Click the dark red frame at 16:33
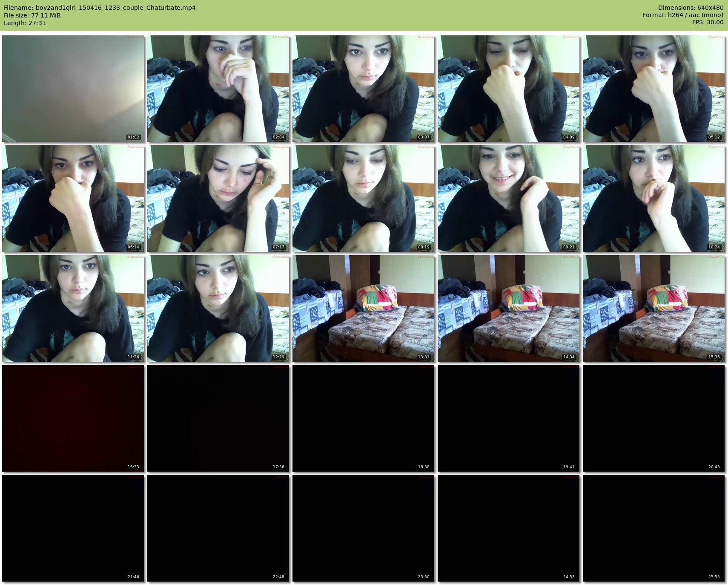The image size is (728, 585). click(x=73, y=418)
